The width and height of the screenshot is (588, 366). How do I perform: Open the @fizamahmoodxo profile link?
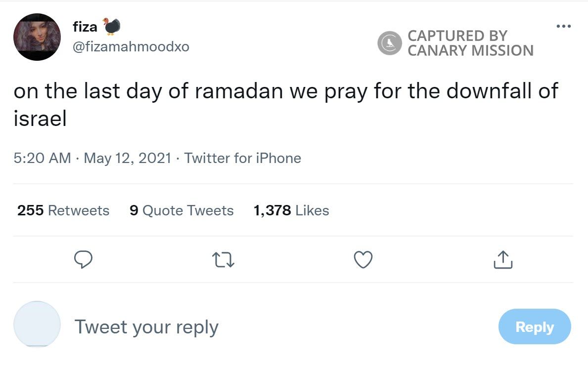(131, 46)
